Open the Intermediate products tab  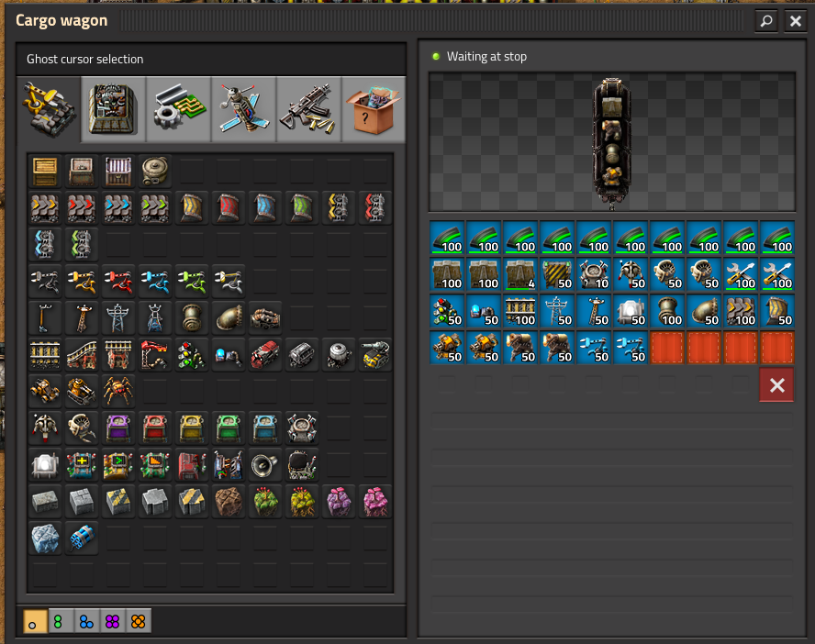[178, 109]
